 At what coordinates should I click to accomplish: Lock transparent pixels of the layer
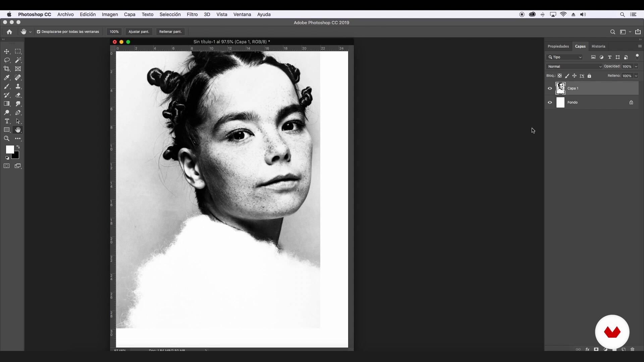click(x=559, y=76)
